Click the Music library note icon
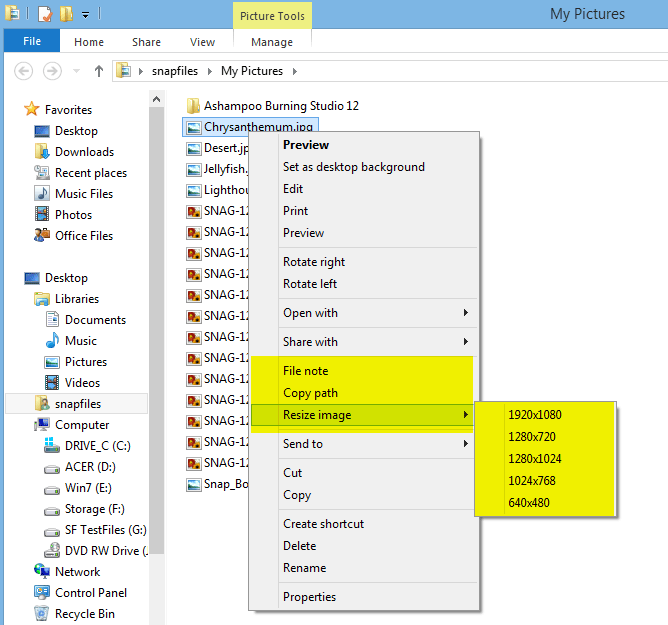Screen dimensions: 668x625 52,340
